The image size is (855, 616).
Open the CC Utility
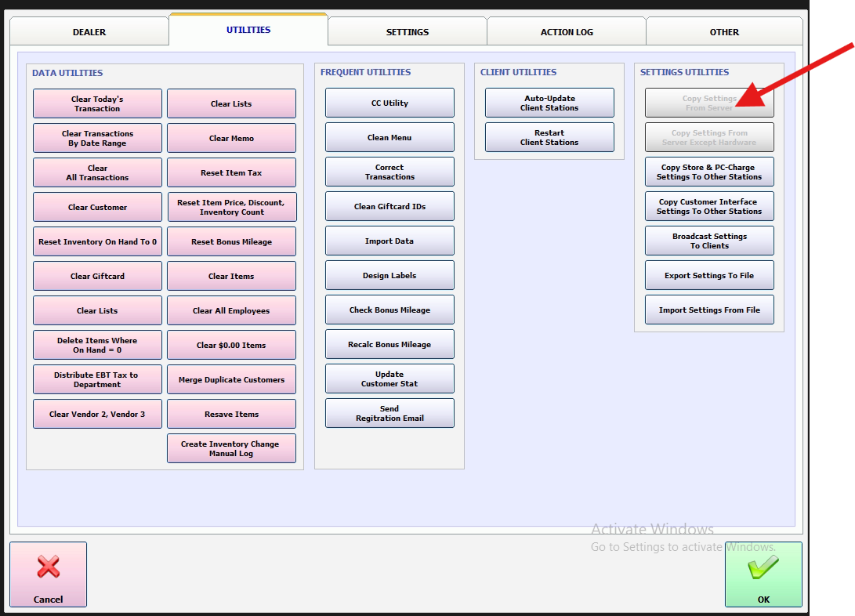(389, 103)
